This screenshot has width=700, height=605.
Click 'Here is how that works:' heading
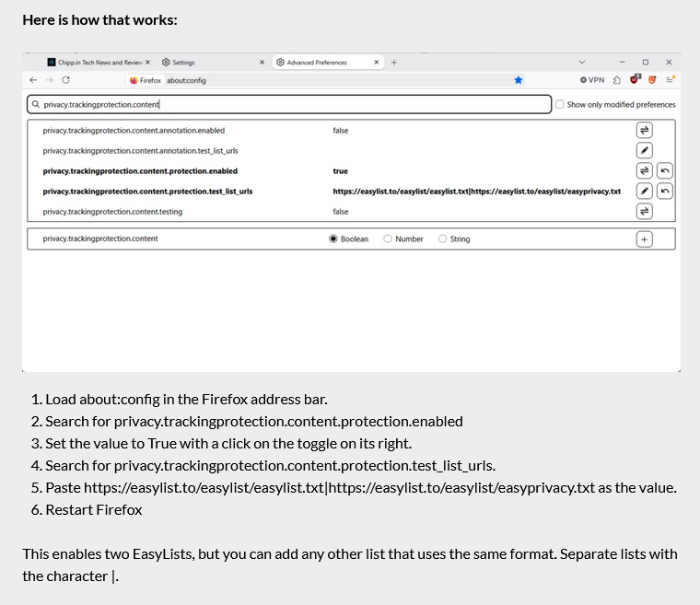tap(100, 20)
